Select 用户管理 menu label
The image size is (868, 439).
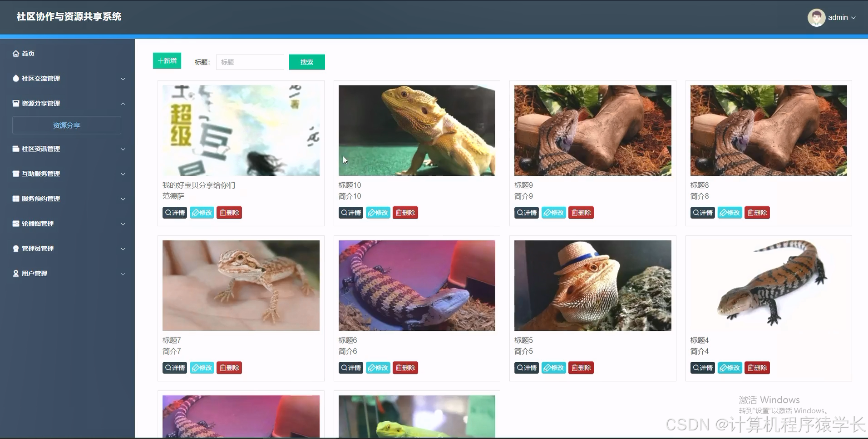[x=35, y=274]
